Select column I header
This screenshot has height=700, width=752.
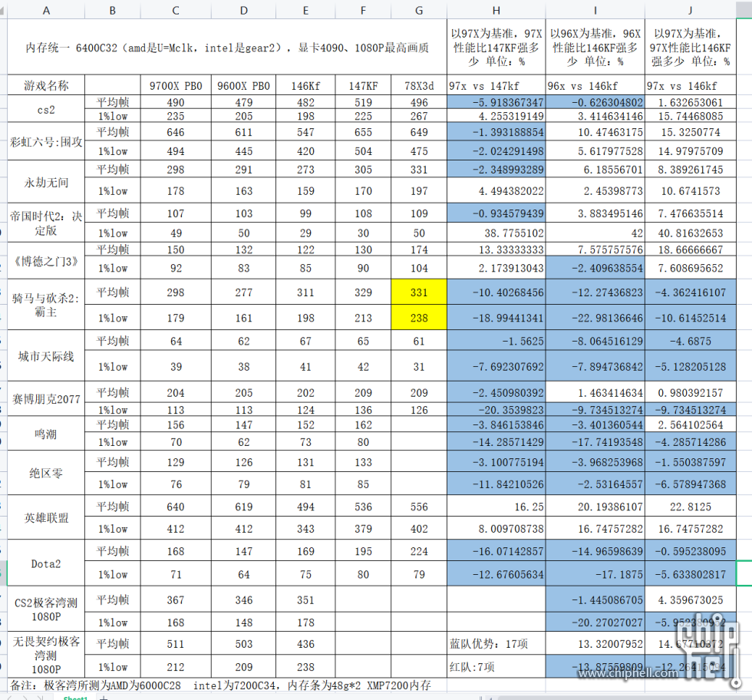[x=595, y=10]
